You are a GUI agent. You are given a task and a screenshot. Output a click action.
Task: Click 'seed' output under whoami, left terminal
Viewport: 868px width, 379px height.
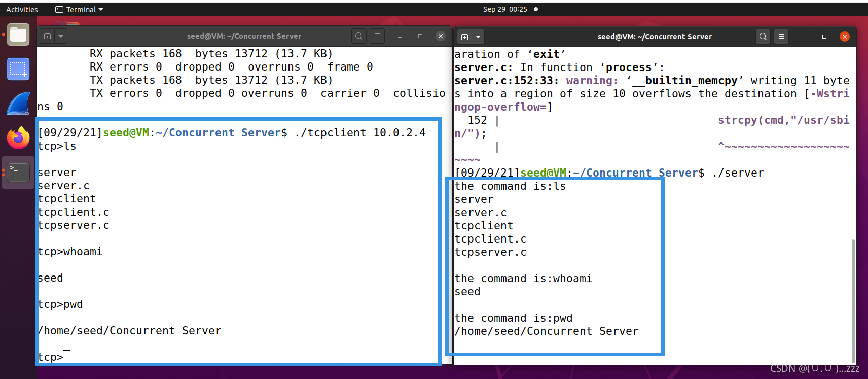pos(51,278)
